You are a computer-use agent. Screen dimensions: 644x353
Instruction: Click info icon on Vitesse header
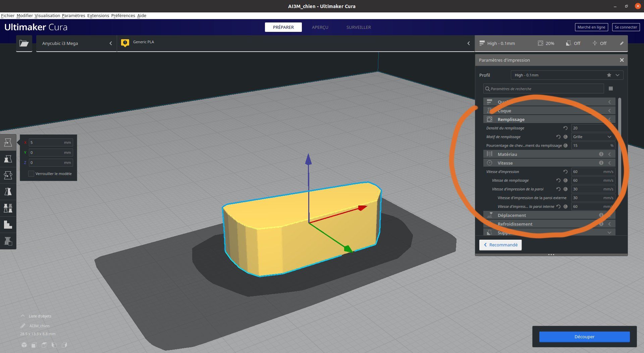601,163
